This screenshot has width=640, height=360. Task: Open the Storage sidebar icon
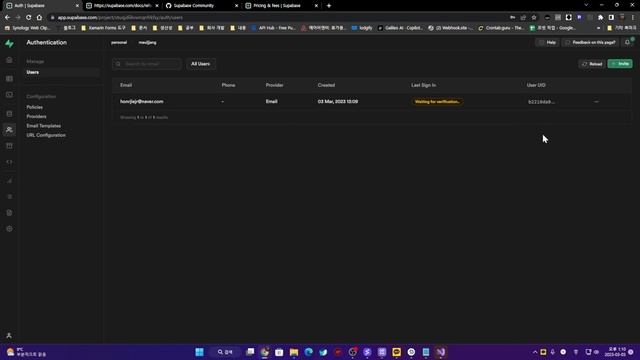pyautogui.click(x=9, y=146)
